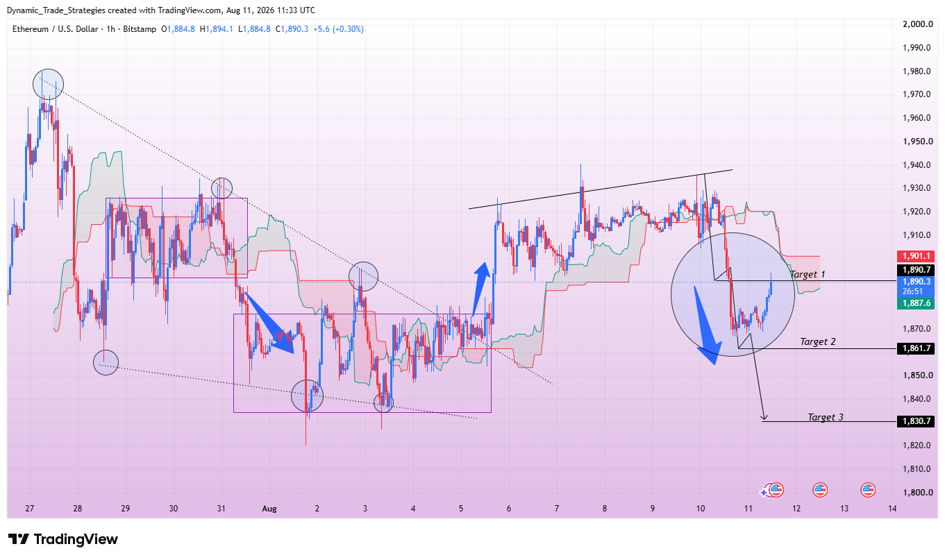Open the US economic event flag beside the purple star
The height and width of the screenshot is (560, 945).
tap(776, 490)
